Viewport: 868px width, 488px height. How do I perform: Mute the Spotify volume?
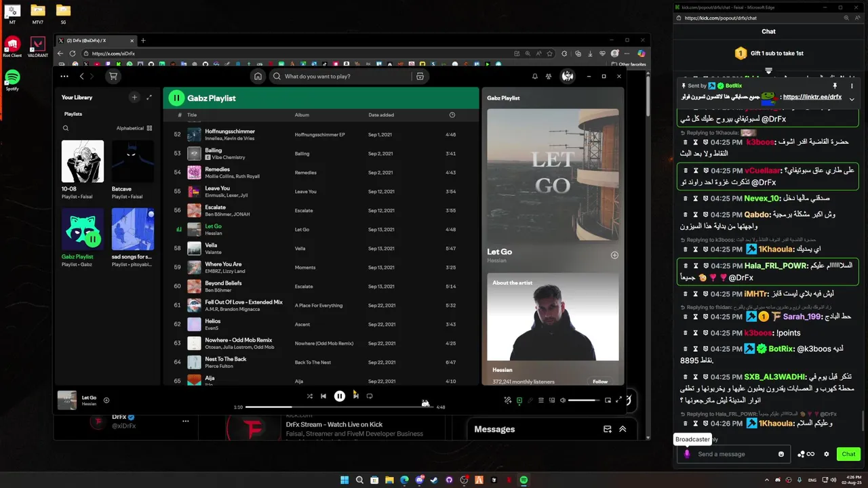(563, 401)
